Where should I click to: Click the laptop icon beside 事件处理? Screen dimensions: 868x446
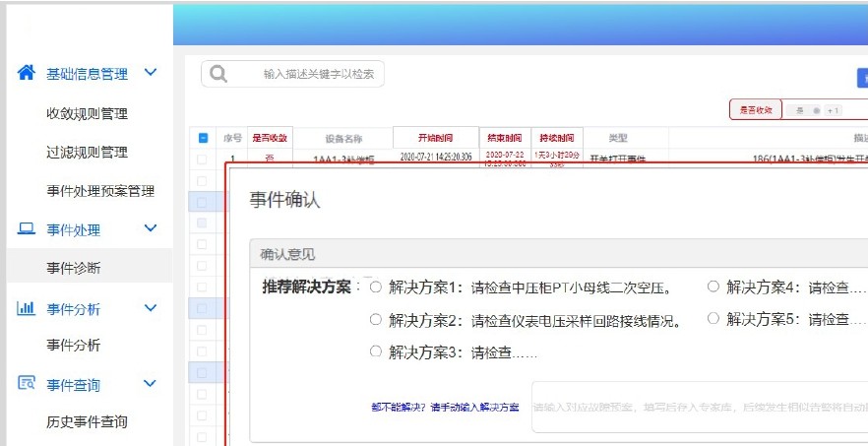[x=27, y=229]
